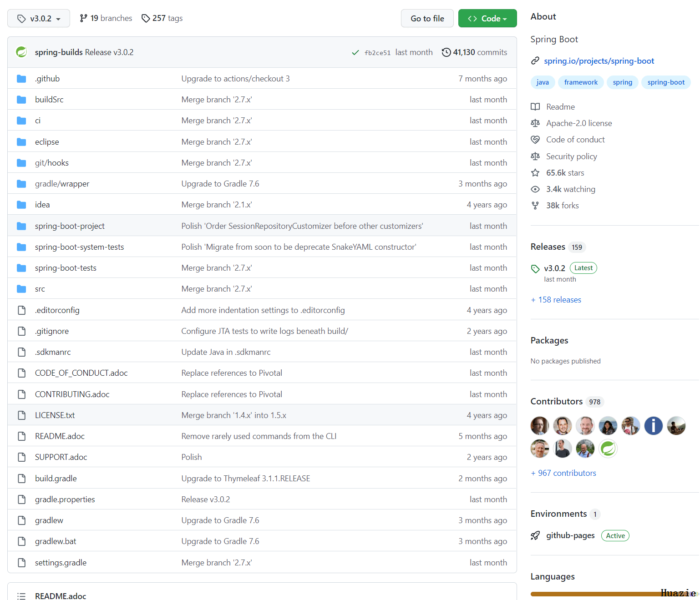The width and height of the screenshot is (700, 600).
Task: Open the gradlew.bat file
Action: [56, 541]
